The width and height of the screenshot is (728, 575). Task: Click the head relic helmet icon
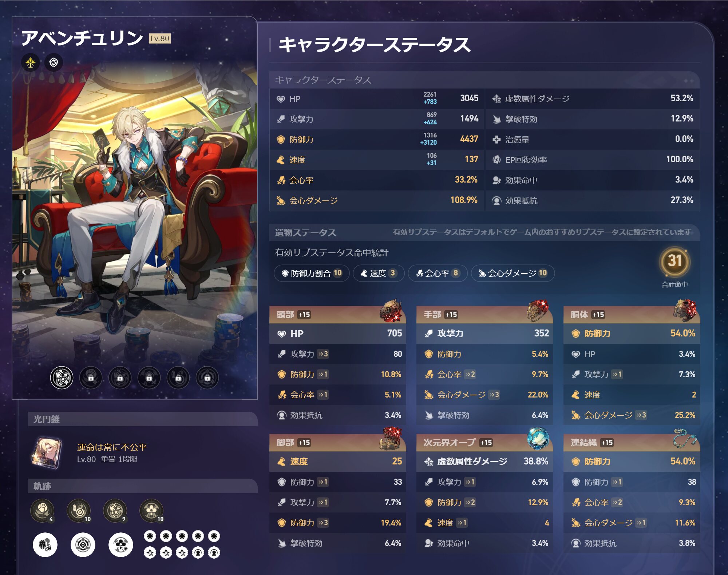[x=391, y=311]
